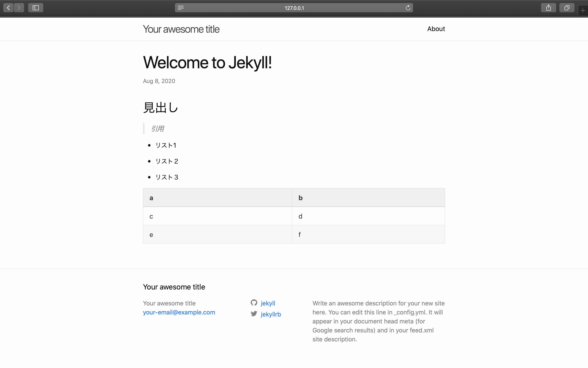Reload the page with the refresh icon

[x=408, y=8]
